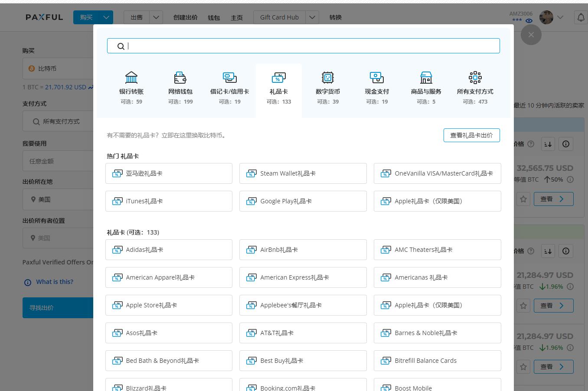Click the 查看礼品卡出价 button
This screenshot has height=391, width=588.
pos(471,135)
